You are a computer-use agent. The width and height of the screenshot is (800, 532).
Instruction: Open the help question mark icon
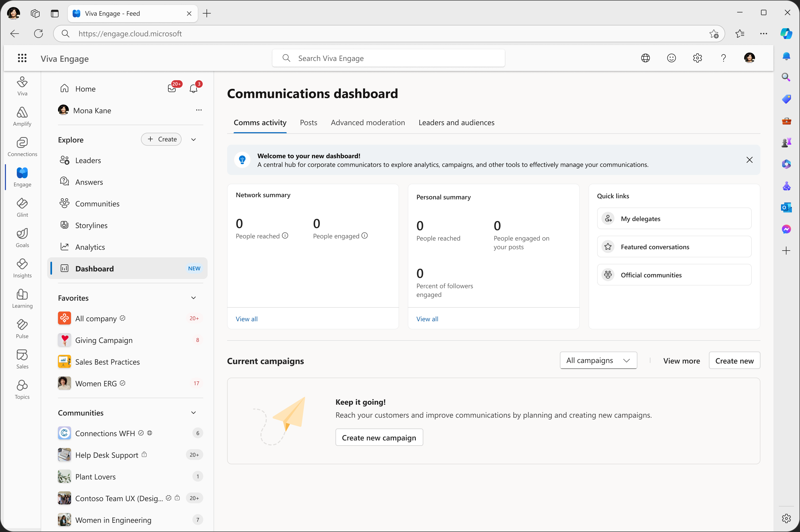coord(723,58)
